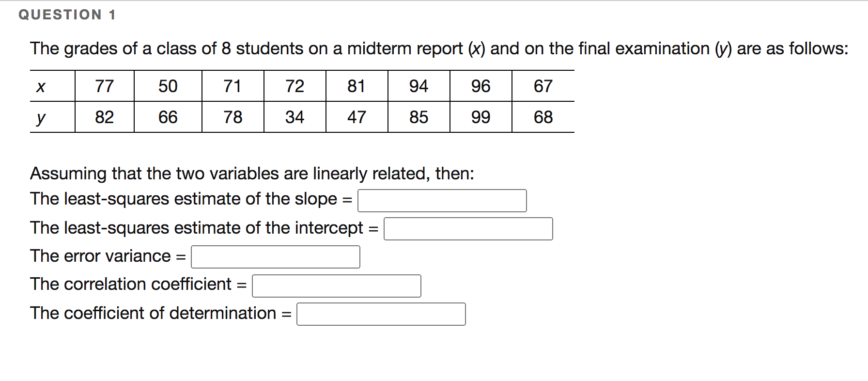Select the table cell containing 68
This screenshot has width=868, height=381.
543,117
